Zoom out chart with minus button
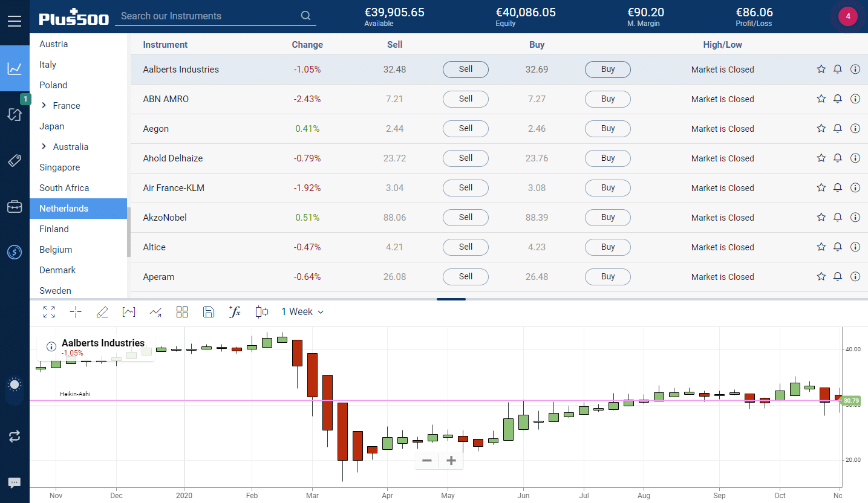The width and height of the screenshot is (868, 503). pos(427,461)
